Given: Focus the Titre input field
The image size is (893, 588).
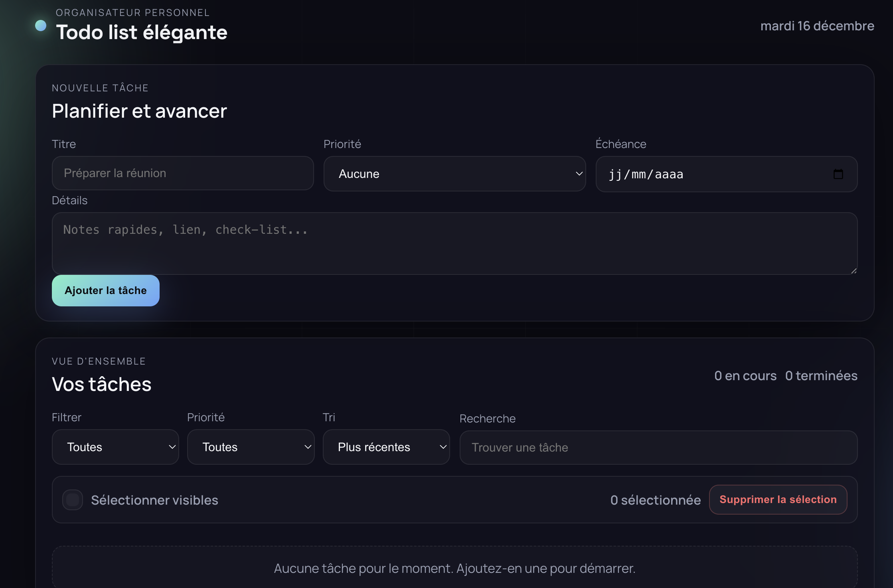Looking at the screenshot, I should (x=183, y=174).
